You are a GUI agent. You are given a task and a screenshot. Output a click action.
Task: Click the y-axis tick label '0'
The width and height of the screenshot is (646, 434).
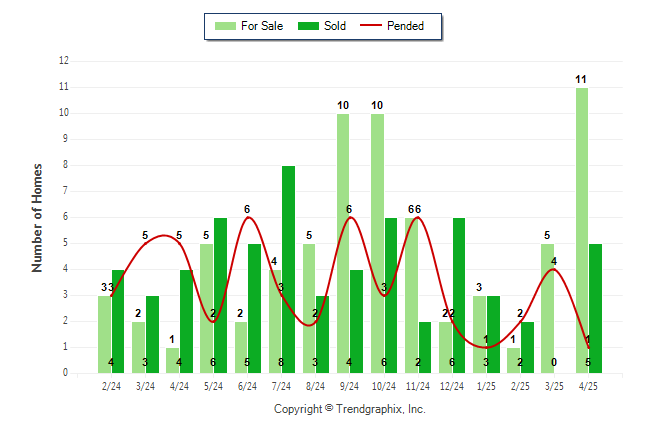[65, 373]
